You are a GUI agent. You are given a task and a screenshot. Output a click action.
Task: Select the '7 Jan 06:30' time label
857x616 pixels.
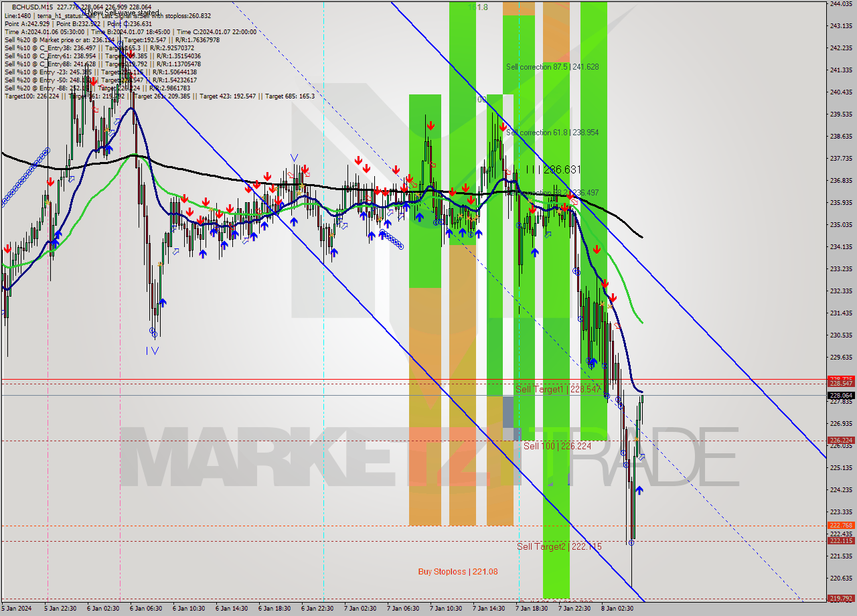tap(403, 609)
